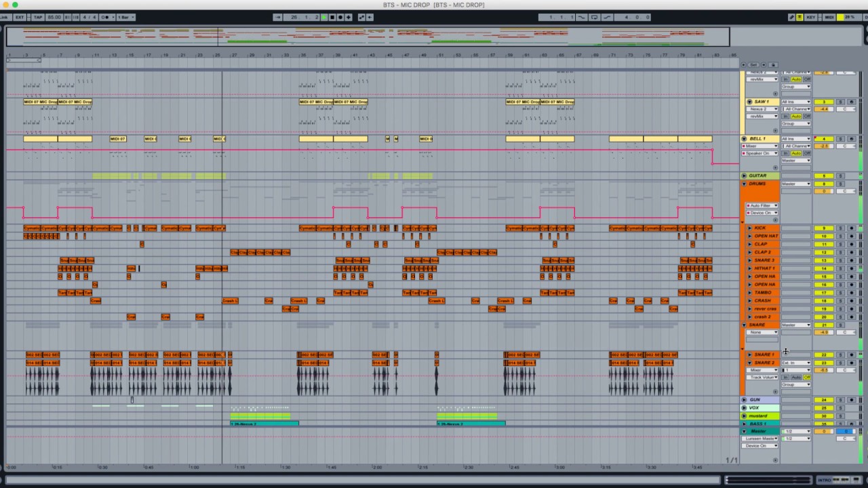Click the TAP tempo button
Screen dimensions: 868x488
tap(38, 17)
